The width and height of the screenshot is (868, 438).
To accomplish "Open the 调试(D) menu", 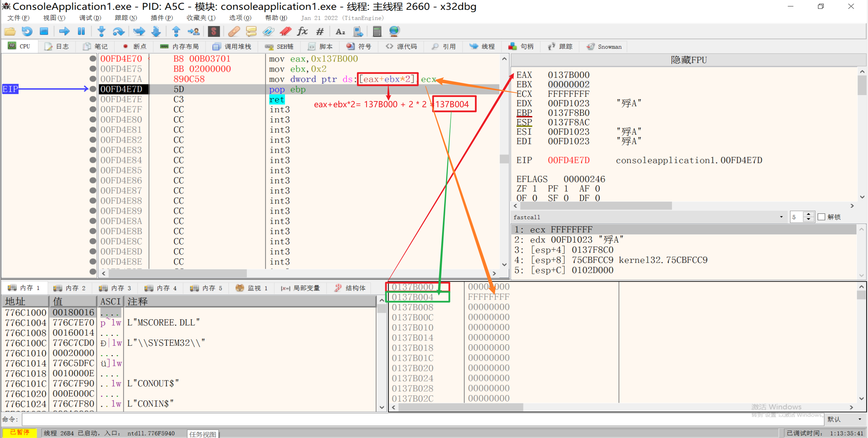I will tap(90, 18).
